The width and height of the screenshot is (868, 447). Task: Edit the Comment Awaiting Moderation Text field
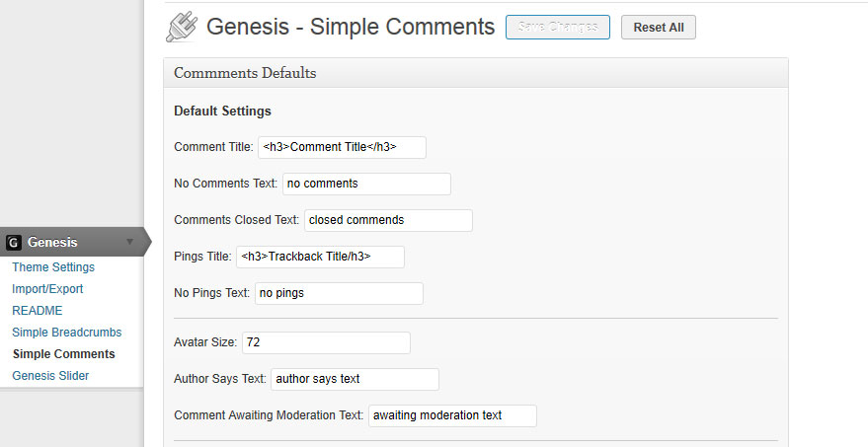tap(452, 415)
